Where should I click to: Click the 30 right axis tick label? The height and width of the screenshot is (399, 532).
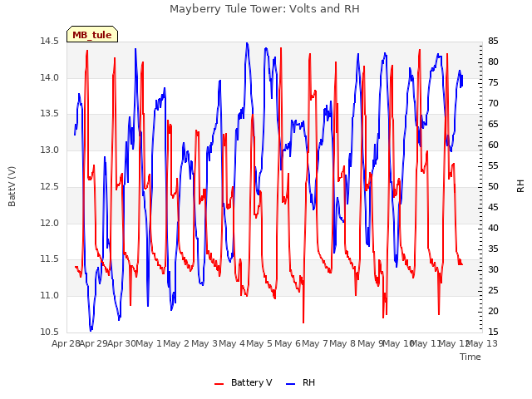pyautogui.click(x=493, y=269)
